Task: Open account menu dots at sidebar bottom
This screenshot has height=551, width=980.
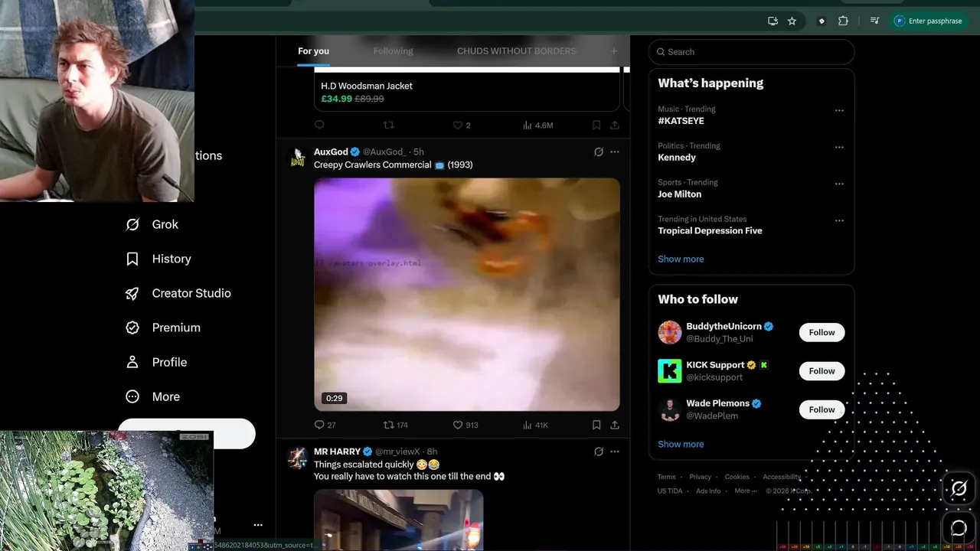Action: pyautogui.click(x=258, y=525)
